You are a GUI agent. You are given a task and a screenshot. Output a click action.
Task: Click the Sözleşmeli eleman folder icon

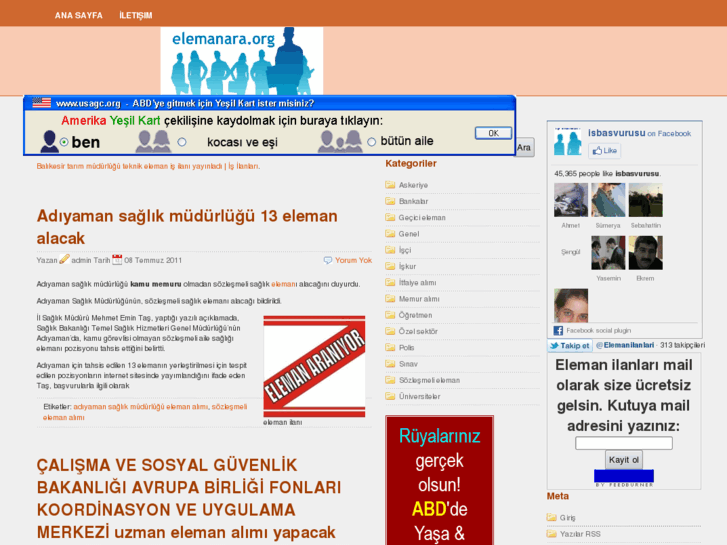[390, 379]
